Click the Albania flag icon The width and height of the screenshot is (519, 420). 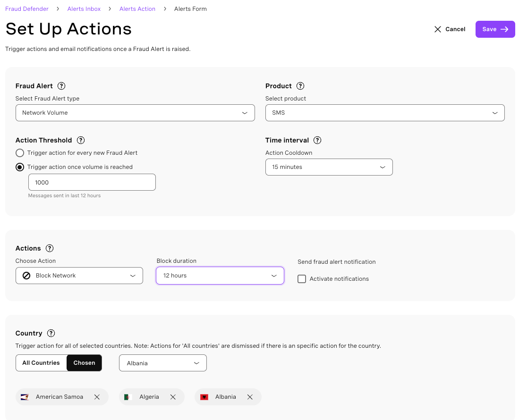(x=204, y=397)
